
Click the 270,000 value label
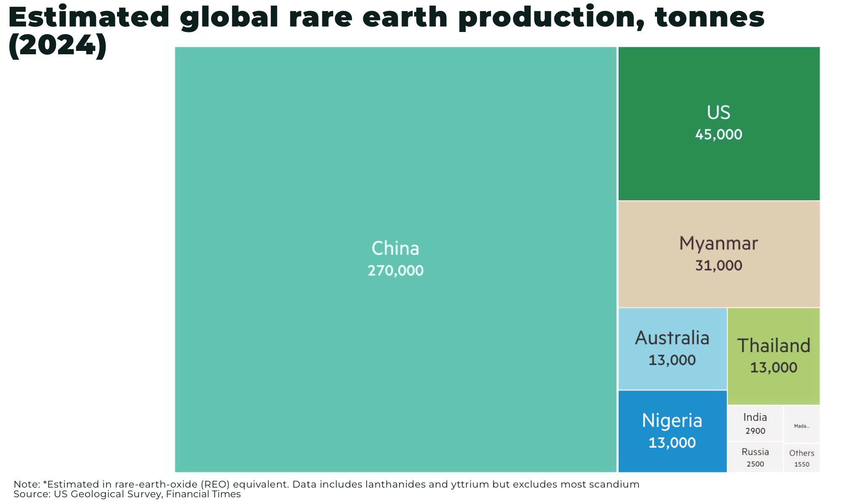tap(396, 271)
